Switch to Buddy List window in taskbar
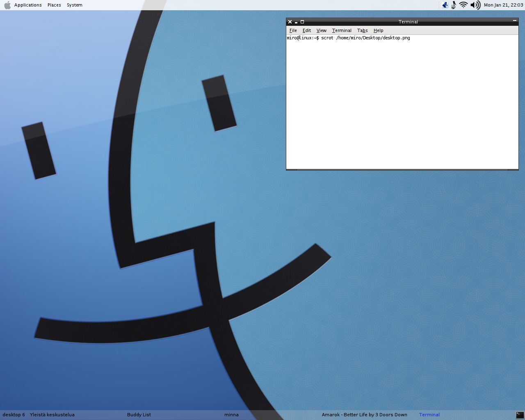Image resolution: width=525 pixels, height=420 pixels. point(139,415)
